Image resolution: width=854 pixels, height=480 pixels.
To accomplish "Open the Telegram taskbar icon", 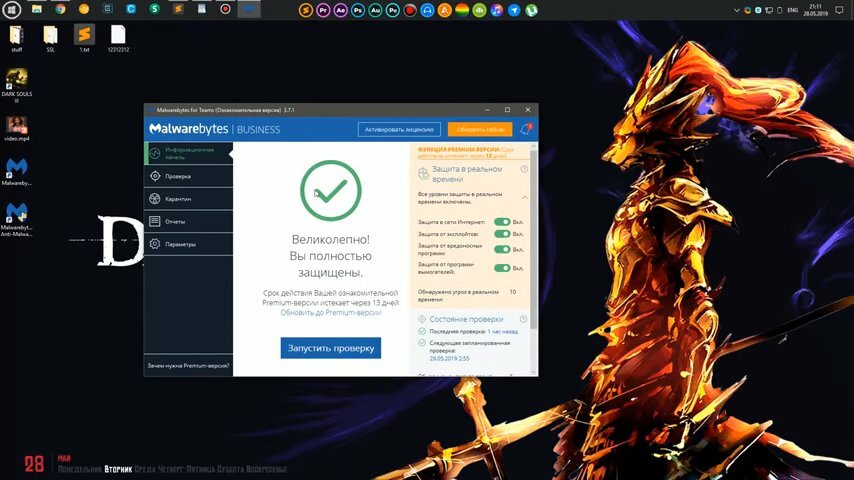I will click(514, 10).
